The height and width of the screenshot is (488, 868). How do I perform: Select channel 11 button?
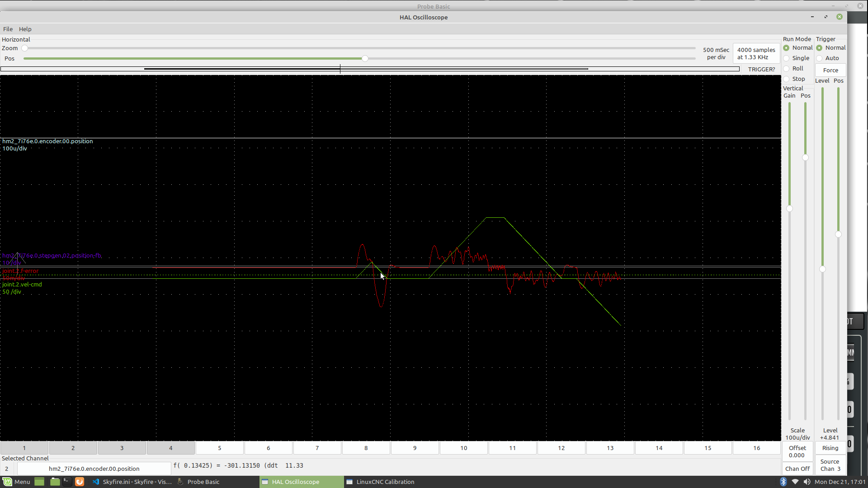513,448
